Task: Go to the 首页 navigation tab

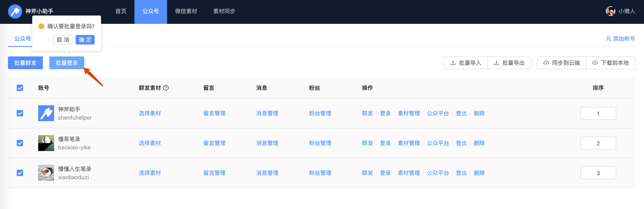Action: pyautogui.click(x=121, y=11)
